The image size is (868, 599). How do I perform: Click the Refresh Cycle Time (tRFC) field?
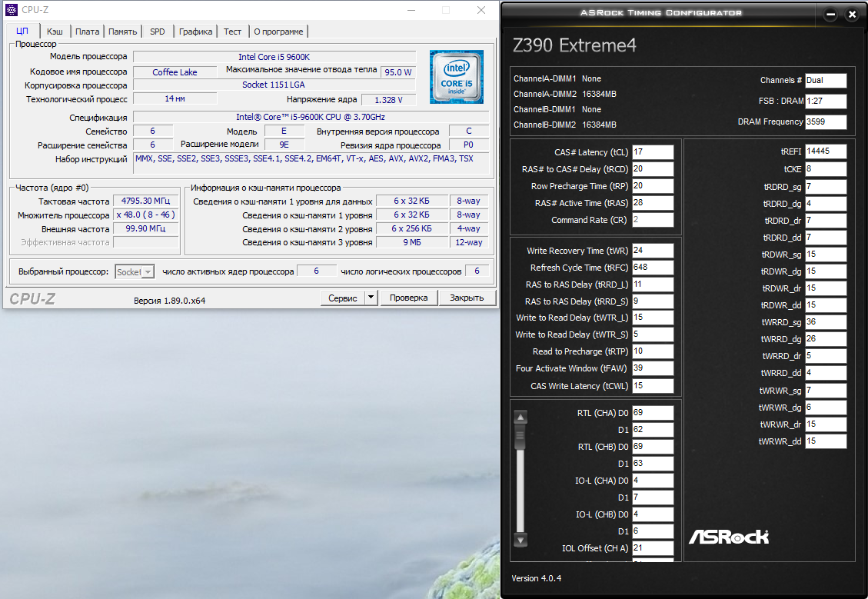pyautogui.click(x=653, y=268)
